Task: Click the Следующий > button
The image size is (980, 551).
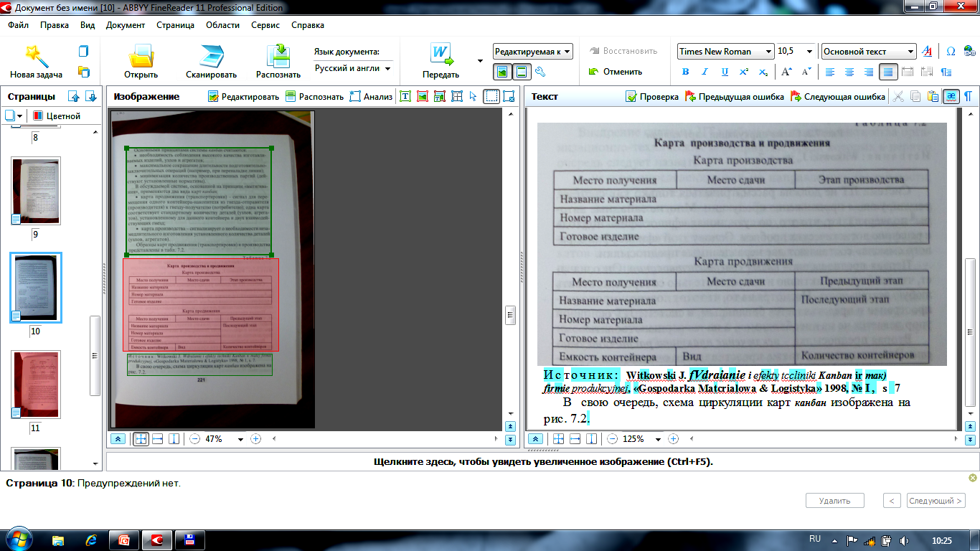Action: [936, 501]
